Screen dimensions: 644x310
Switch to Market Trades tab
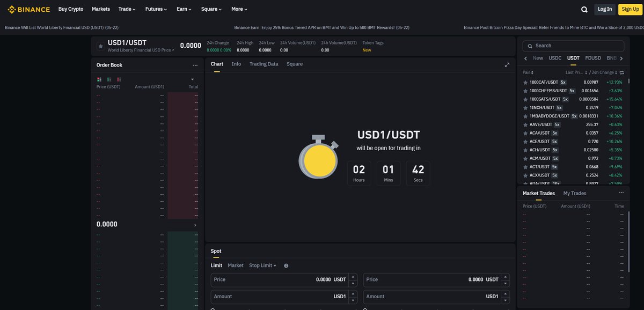pos(539,193)
